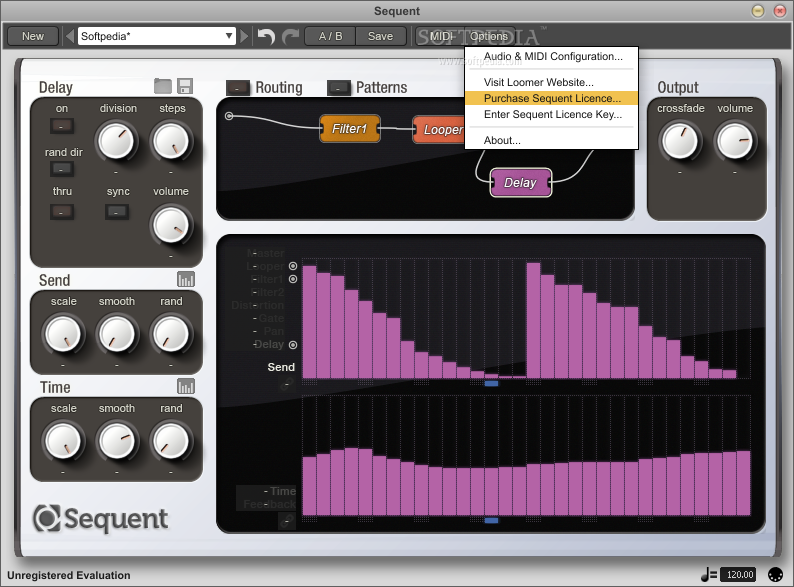Click the Sequent logo
Screen dimensions: 794x587
pos(100,518)
